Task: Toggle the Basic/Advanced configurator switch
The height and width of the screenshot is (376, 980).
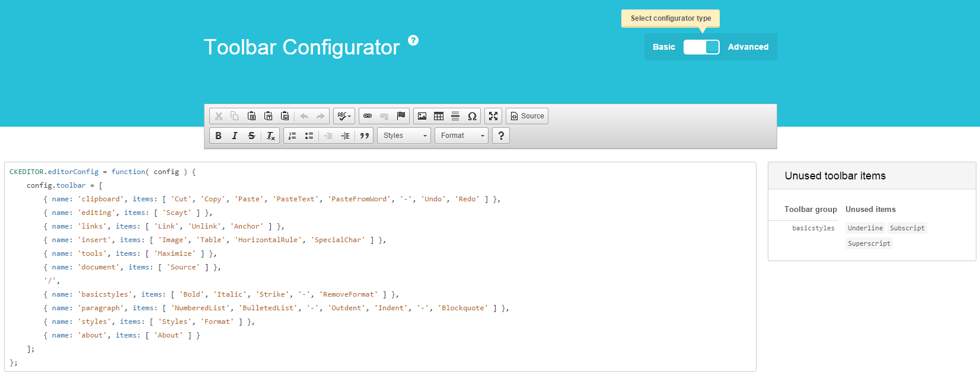Action: [701, 47]
